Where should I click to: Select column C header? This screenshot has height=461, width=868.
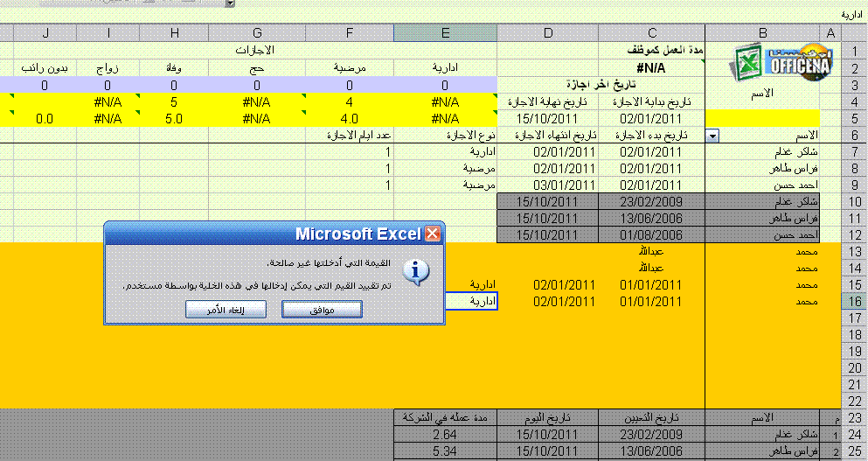[x=651, y=32]
